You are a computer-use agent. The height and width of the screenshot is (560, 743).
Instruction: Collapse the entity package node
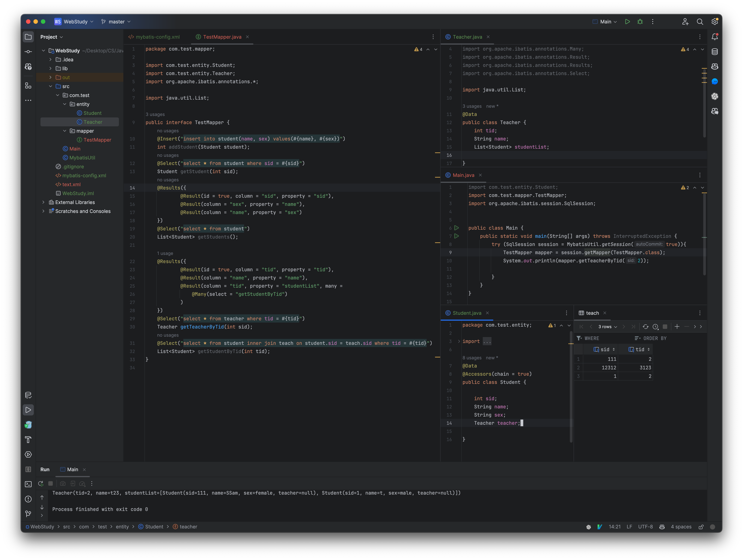click(x=65, y=104)
